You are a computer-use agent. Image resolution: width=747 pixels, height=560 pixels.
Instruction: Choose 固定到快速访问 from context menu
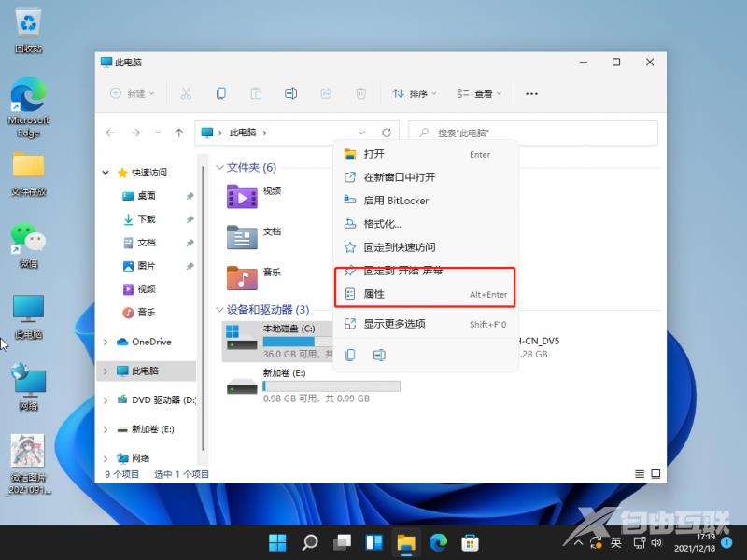click(x=426, y=247)
